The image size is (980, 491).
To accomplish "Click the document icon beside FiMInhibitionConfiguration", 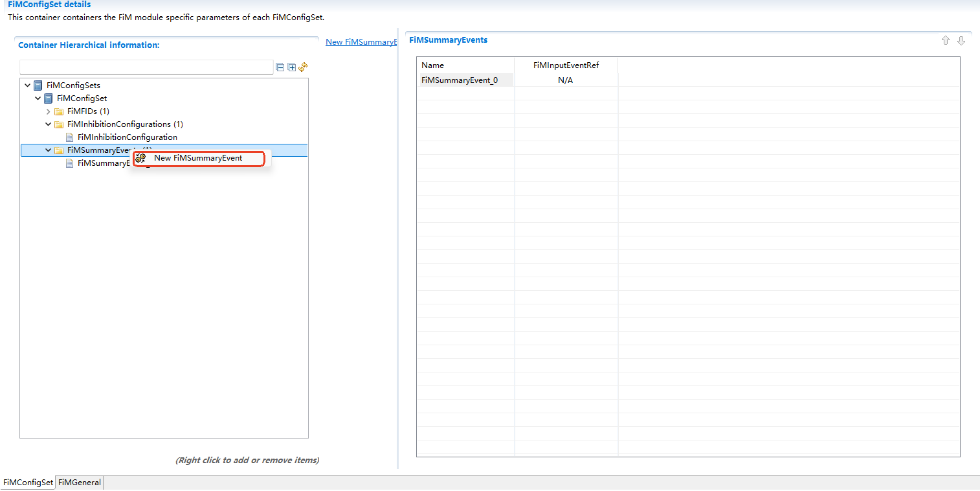I will 69,137.
